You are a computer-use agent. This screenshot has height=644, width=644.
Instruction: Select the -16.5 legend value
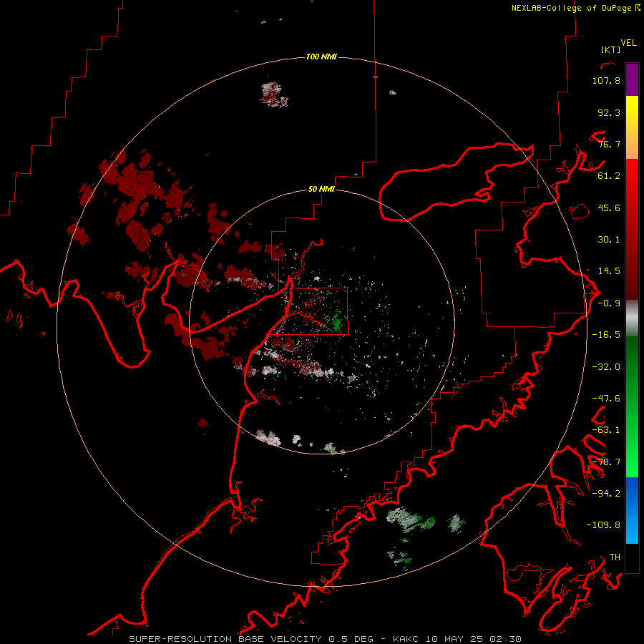(606, 335)
